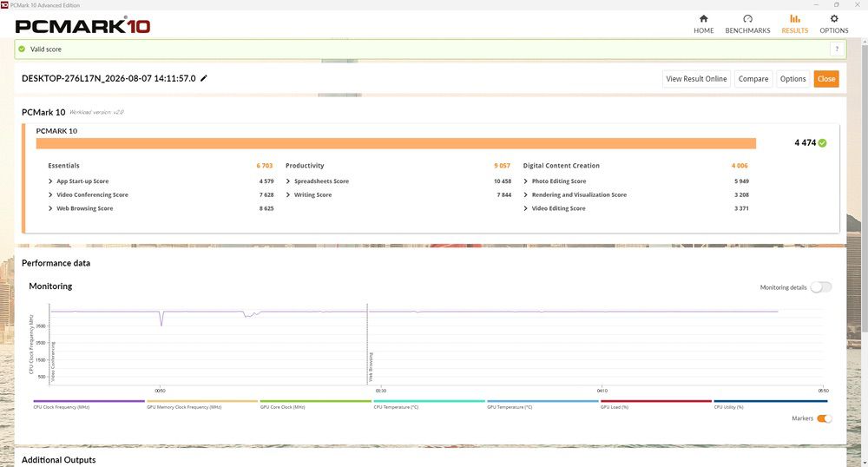Click the orange PCMARK 10 score bar
The height and width of the screenshot is (467, 868).
click(x=396, y=143)
